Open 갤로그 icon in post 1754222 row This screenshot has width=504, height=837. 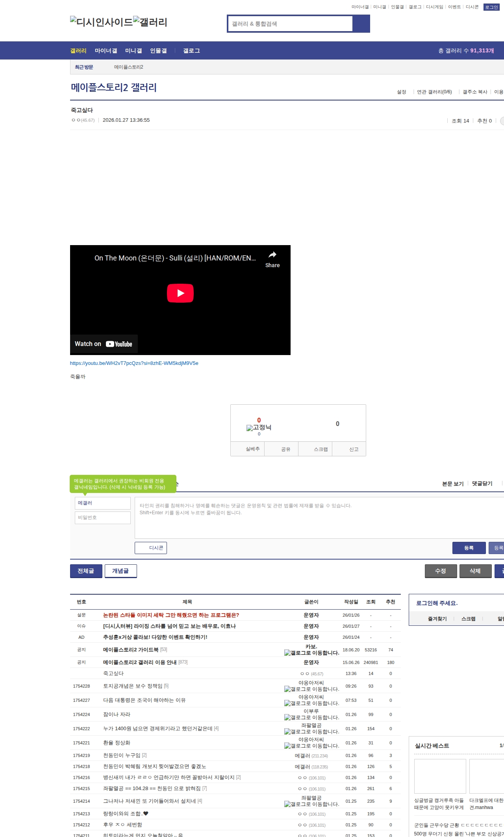click(312, 732)
